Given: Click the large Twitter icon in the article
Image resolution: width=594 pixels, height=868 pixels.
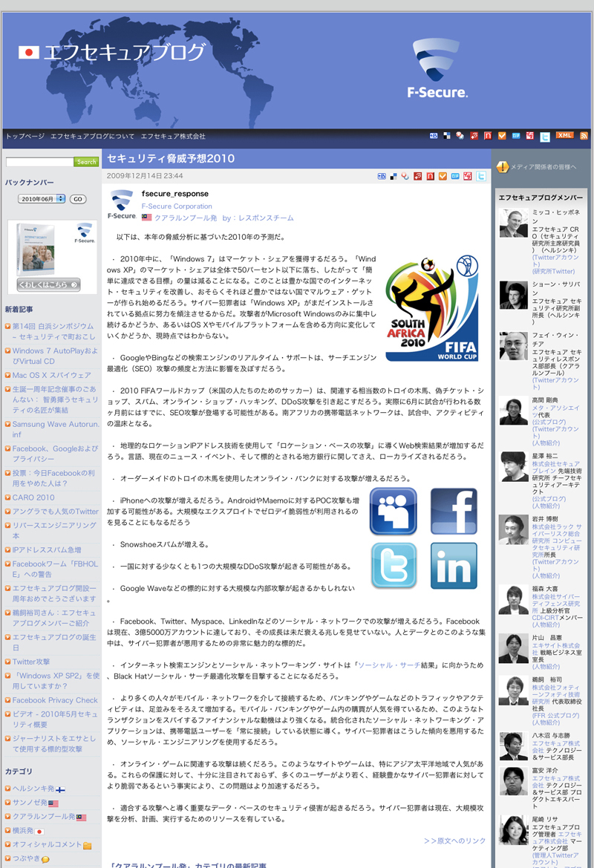Looking at the screenshot, I should [394, 565].
